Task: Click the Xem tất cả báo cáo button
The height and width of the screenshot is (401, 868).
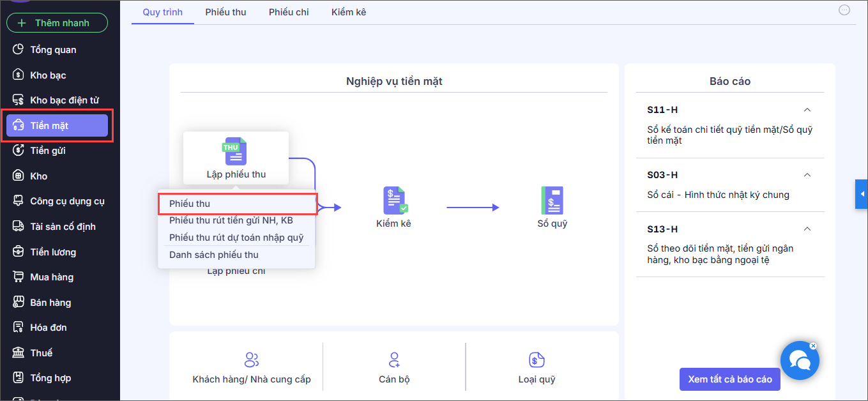Action: pyautogui.click(x=730, y=379)
